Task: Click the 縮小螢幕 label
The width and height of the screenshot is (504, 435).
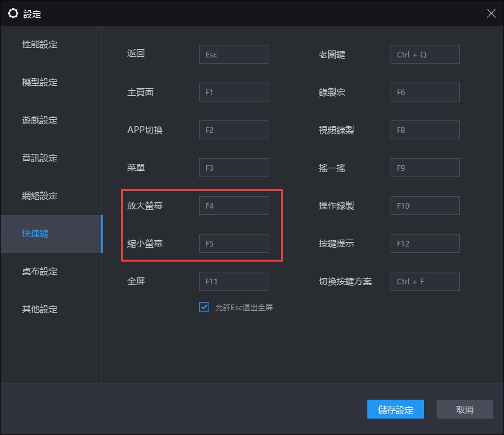Action: (145, 243)
